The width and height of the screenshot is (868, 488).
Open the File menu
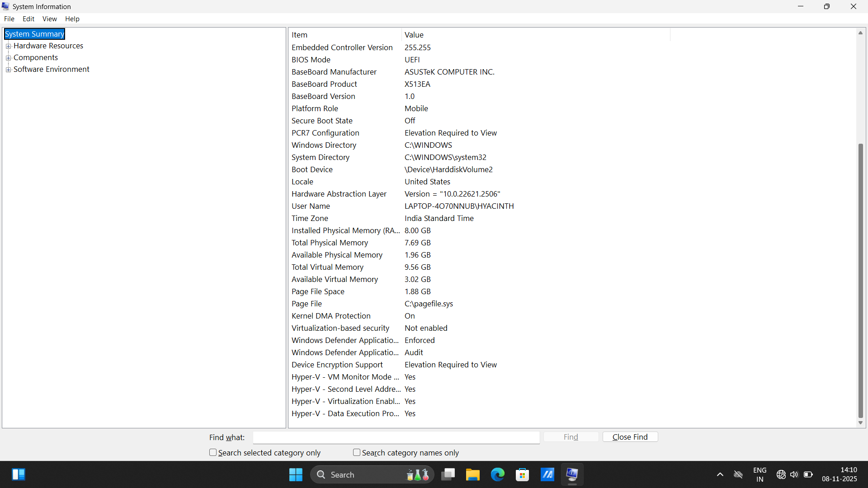pyautogui.click(x=9, y=19)
